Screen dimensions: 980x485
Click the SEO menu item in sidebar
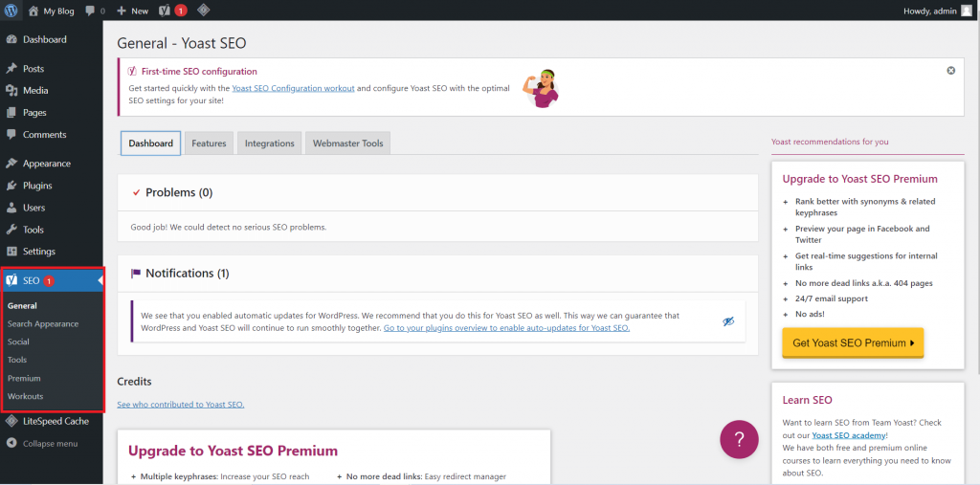click(52, 280)
